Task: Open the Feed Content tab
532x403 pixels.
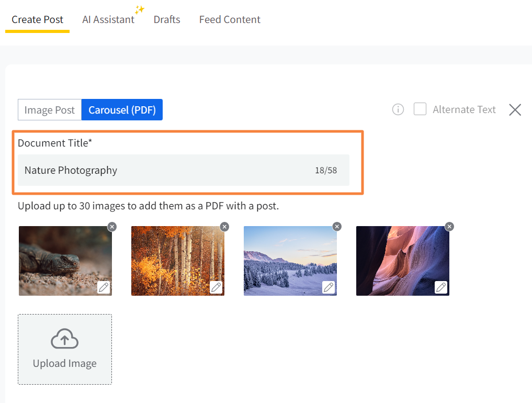Action: click(x=230, y=19)
